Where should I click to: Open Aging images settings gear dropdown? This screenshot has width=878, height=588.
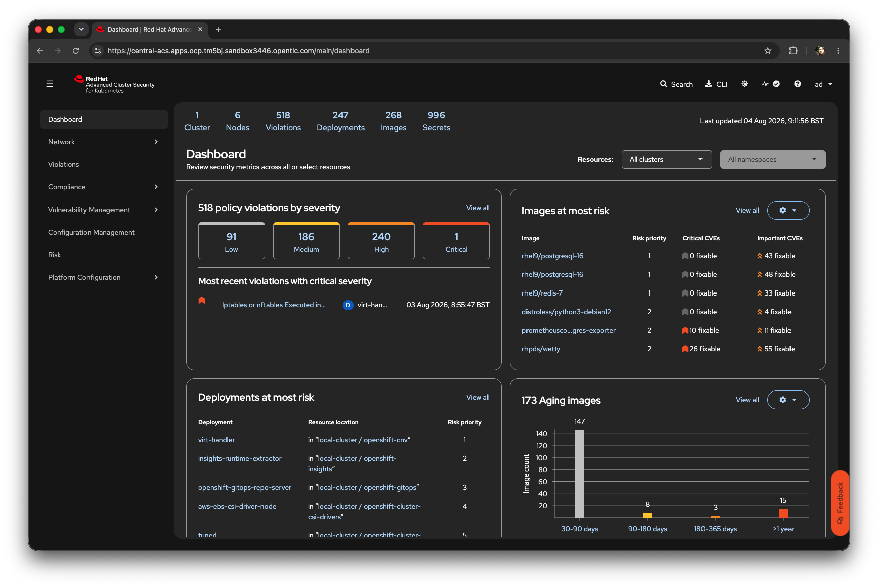click(x=788, y=400)
